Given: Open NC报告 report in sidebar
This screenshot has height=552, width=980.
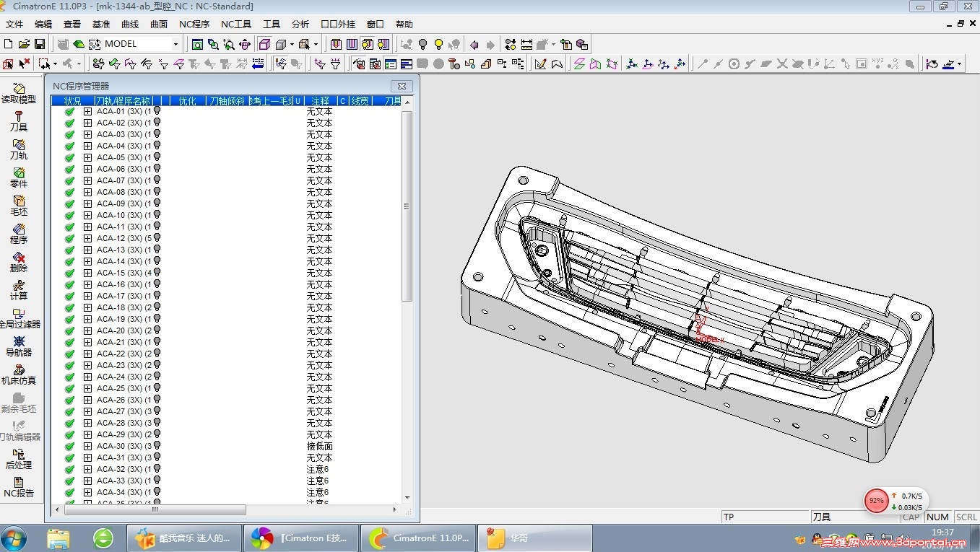Looking at the screenshot, I should pos(19,487).
